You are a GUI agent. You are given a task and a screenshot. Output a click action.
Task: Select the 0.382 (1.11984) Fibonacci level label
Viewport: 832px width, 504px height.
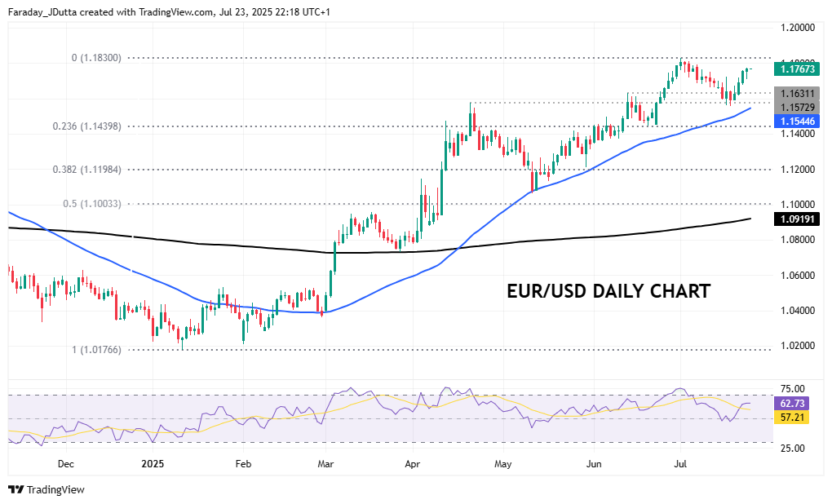86,170
